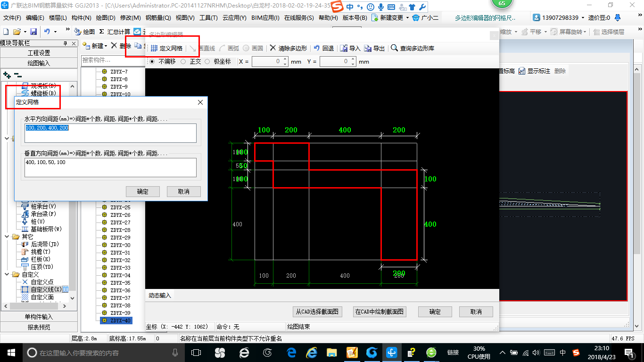Select 自定义点 in the navigation tree

point(42,282)
